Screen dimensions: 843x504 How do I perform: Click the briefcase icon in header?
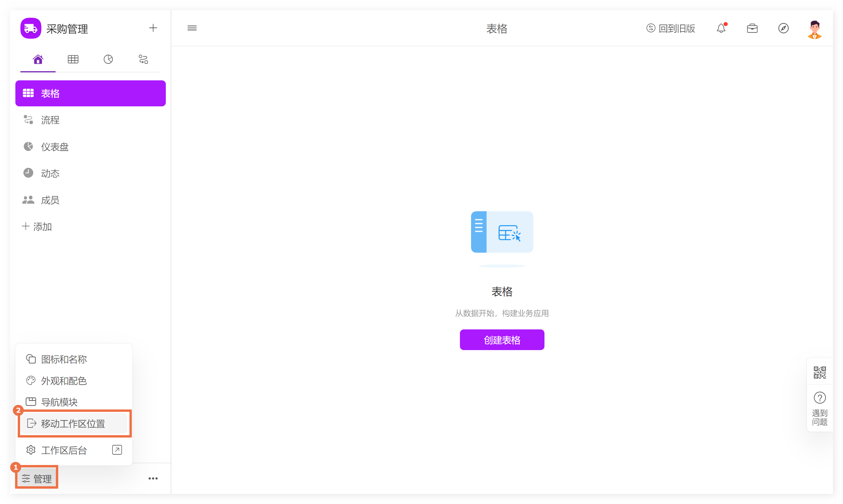(752, 28)
